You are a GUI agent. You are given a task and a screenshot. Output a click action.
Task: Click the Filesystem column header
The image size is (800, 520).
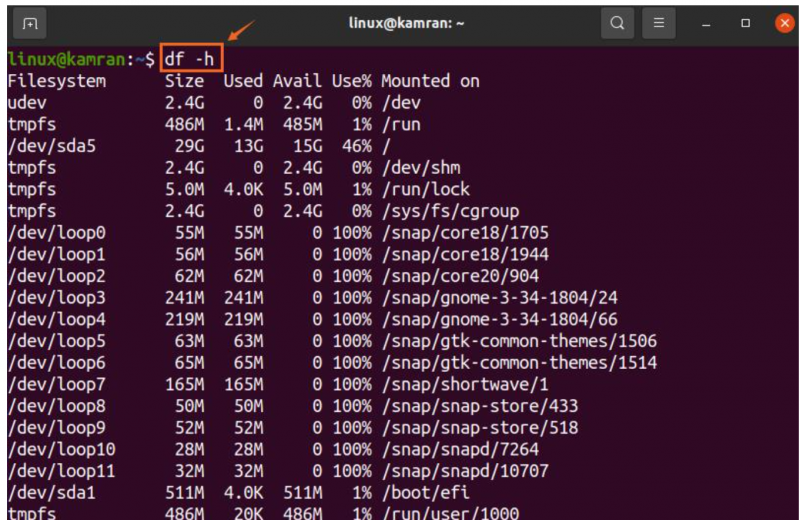tap(57, 81)
